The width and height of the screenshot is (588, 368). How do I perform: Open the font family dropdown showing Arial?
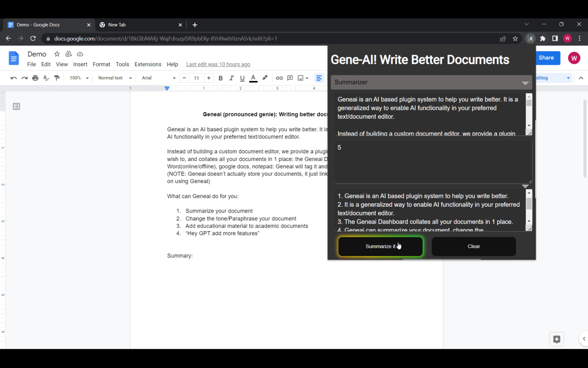click(x=158, y=78)
